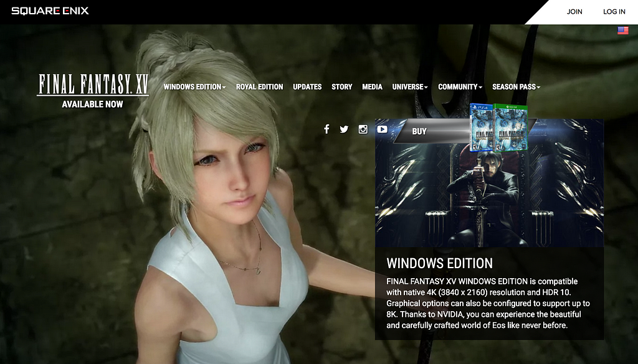Expand the Community dropdown menu
Screen dimensions: 638x364
pos(460,87)
